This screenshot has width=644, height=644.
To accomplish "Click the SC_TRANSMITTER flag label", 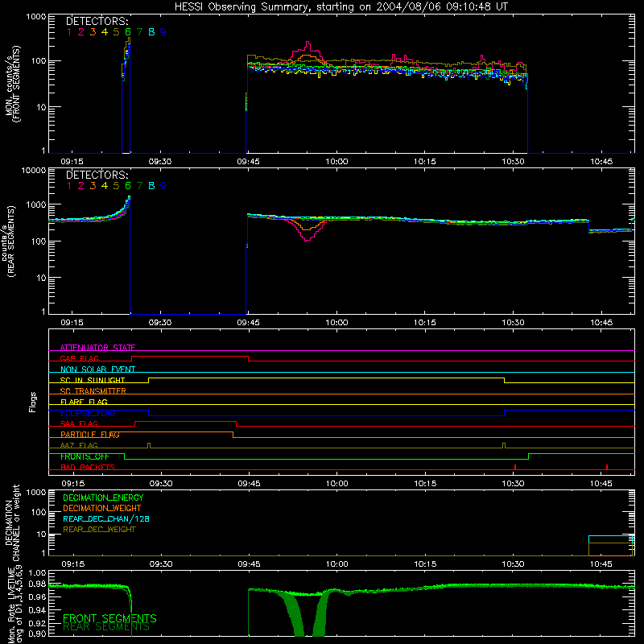I will (x=93, y=391).
